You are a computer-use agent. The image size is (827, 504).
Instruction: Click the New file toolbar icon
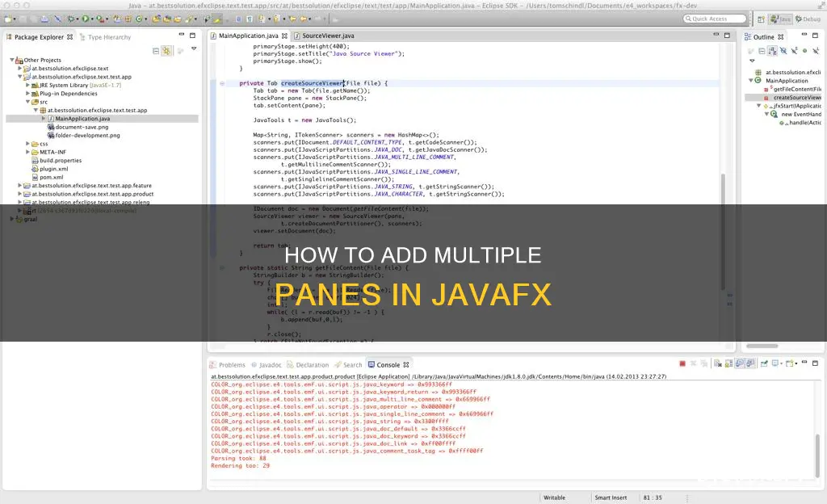(8, 19)
